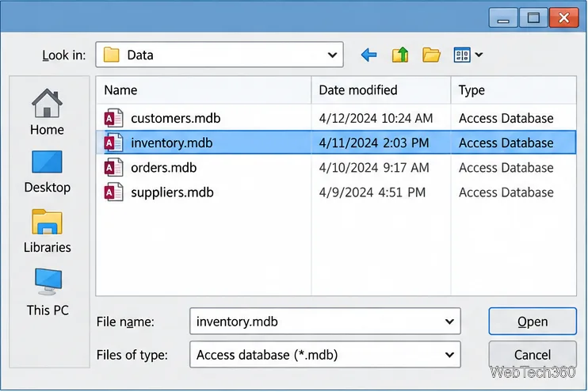Go up one folder level

point(400,55)
